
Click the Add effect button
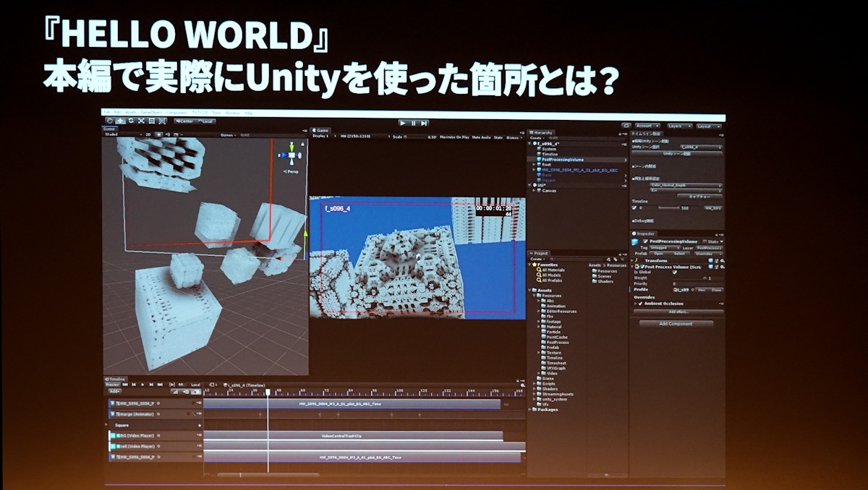coord(678,311)
